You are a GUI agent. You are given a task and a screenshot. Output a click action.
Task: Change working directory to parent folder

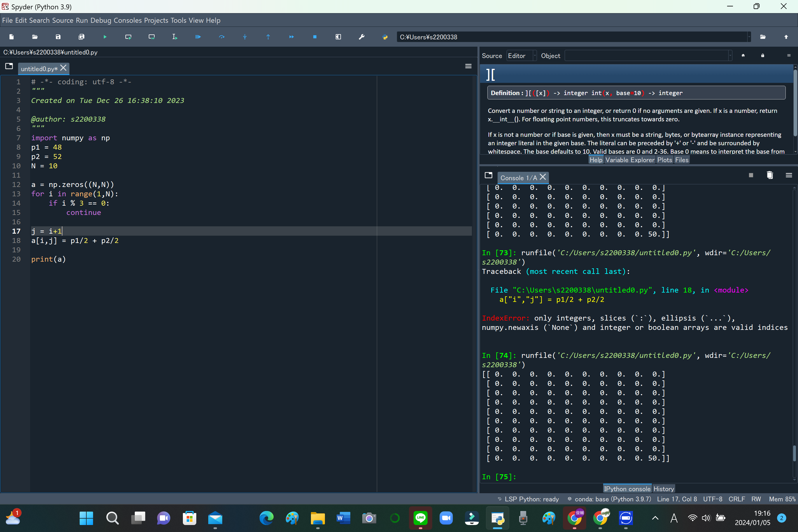(x=786, y=37)
